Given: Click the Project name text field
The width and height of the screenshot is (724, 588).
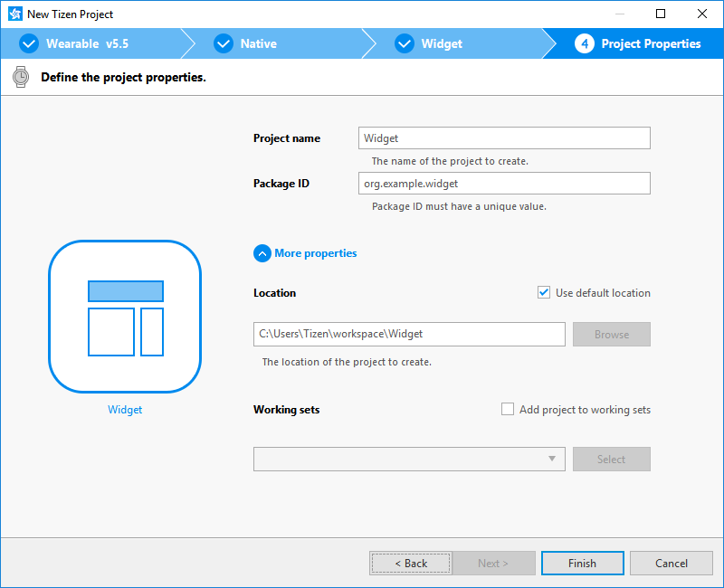Looking at the screenshot, I should pos(504,138).
